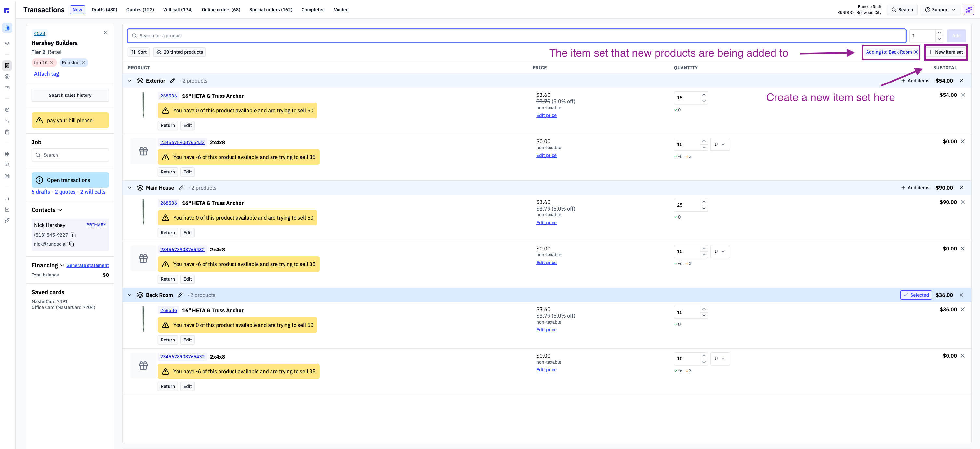Rename the Exterior item set with pencil icon

point(172,81)
